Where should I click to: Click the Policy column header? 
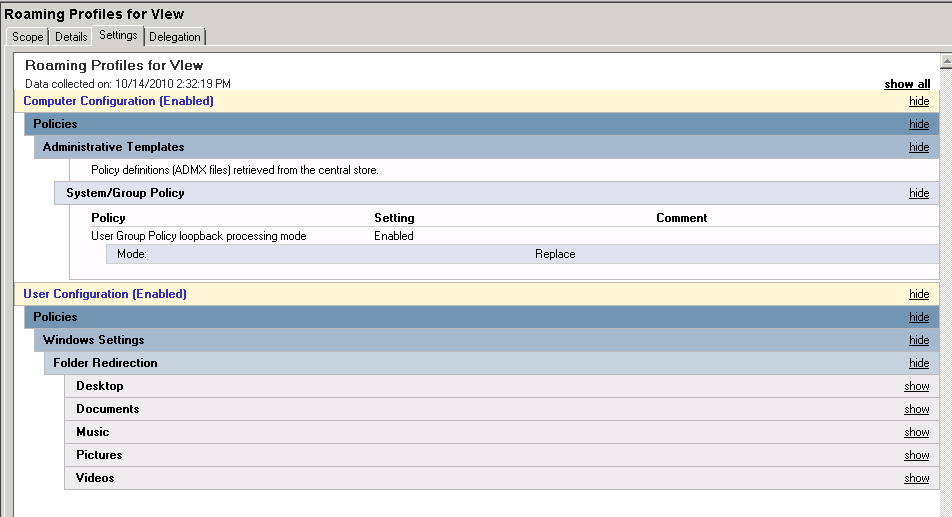(x=108, y=218)
